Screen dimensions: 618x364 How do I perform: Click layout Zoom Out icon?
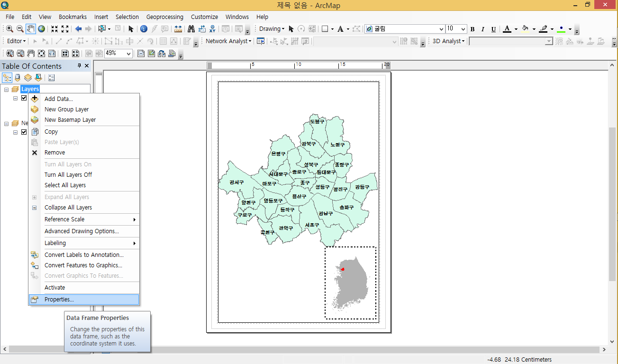pos(20,54)
